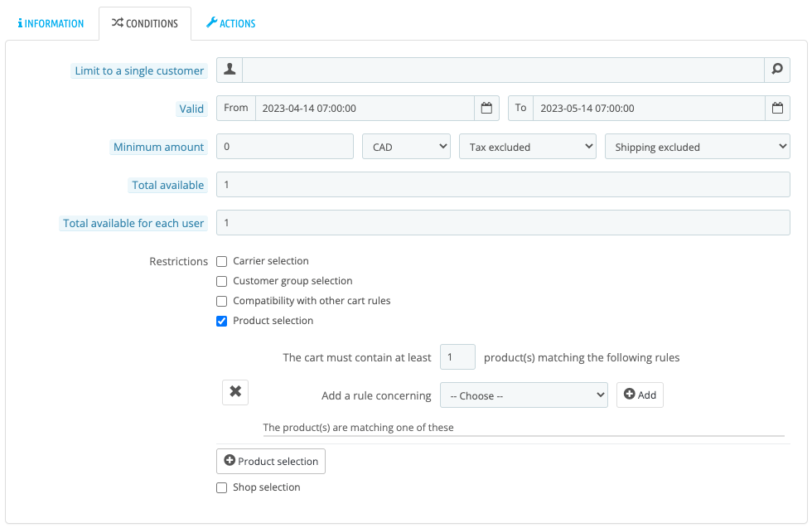Enable Carrier selection restriction
812x528 pixels.
[221, 261]
